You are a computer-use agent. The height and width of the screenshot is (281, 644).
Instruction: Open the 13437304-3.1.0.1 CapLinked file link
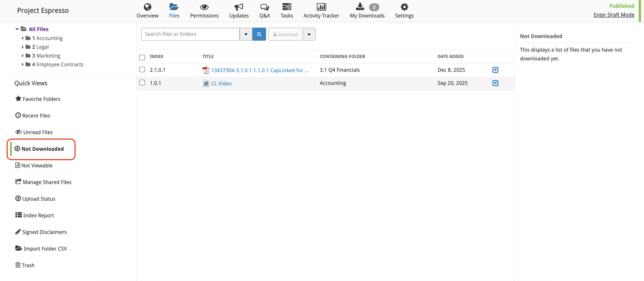click(x=260, y=70)
